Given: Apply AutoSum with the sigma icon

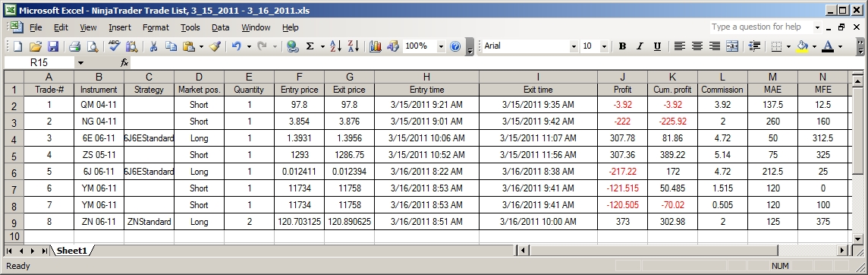Looking at the screenshot, I should (x=310, y=46).
